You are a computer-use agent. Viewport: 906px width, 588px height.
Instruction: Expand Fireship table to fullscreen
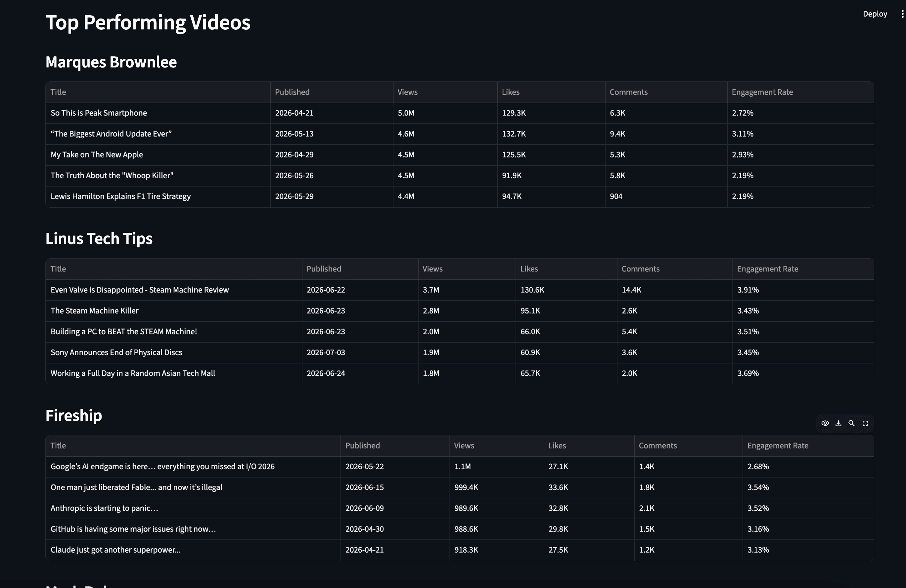click(x=865, y=423)
